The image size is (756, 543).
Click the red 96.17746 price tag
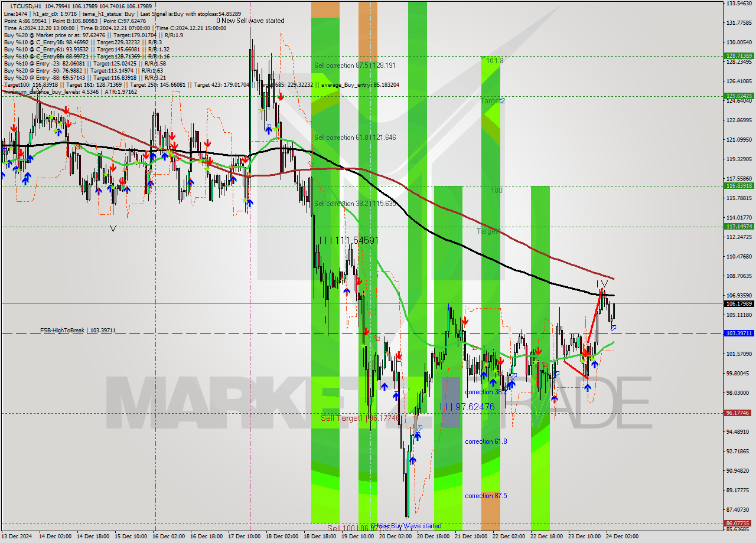(739, 413)
